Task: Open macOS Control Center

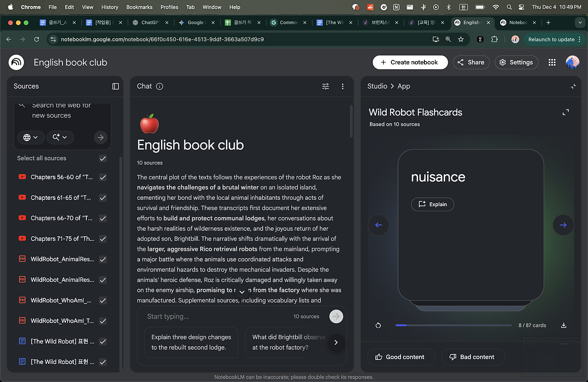Action: point(521,7)
